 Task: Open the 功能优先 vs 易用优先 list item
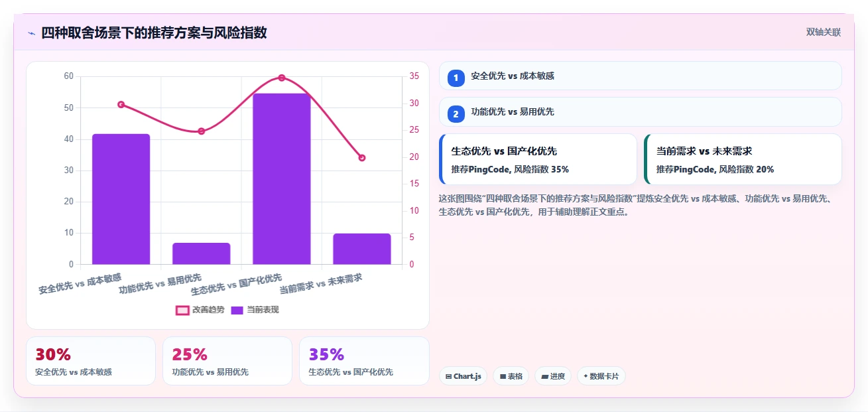641,111
